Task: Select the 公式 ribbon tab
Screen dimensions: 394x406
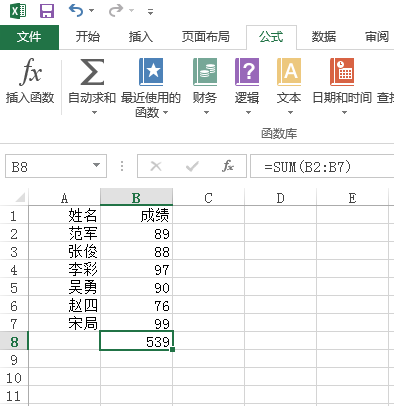Action: (x=271, y=37)
